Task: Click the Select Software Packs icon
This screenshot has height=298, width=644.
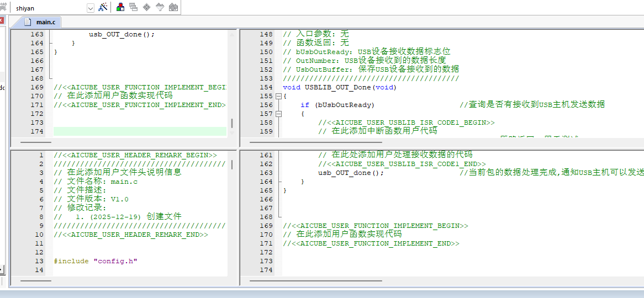Action: pyautogui.click(x=160, y=7)
